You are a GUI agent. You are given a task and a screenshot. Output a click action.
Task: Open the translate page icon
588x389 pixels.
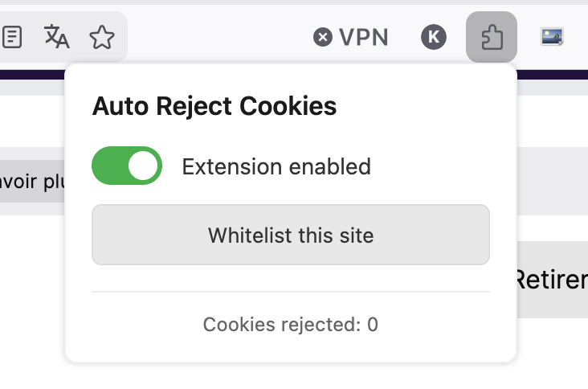[56, 36]
